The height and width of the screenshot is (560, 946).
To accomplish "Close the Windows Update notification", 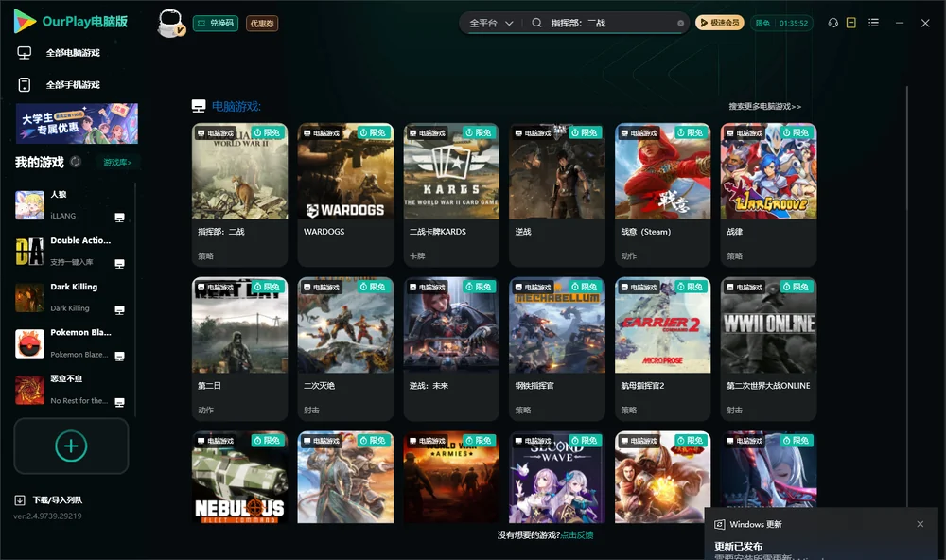I will coord(920,524).
